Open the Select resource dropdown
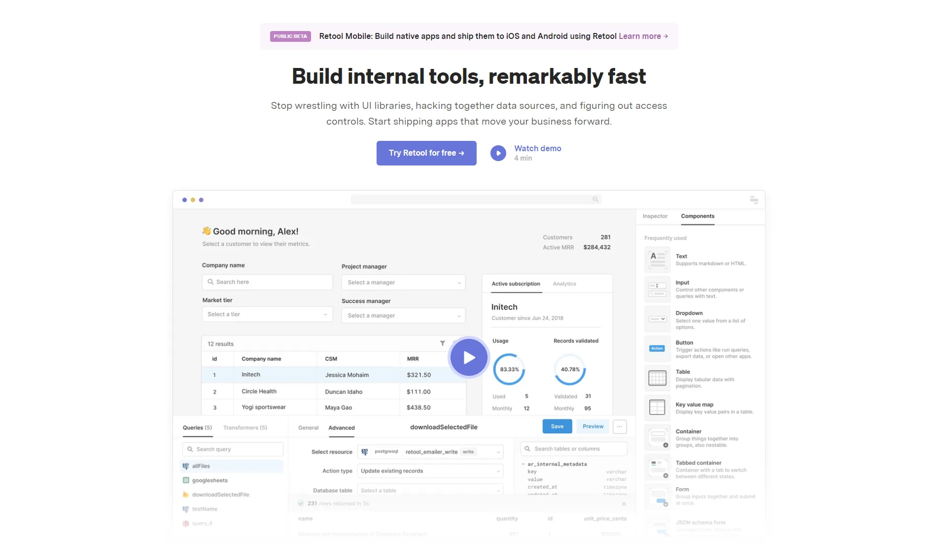This screenshot has width=937, height=560. click(x=430, y=452)
